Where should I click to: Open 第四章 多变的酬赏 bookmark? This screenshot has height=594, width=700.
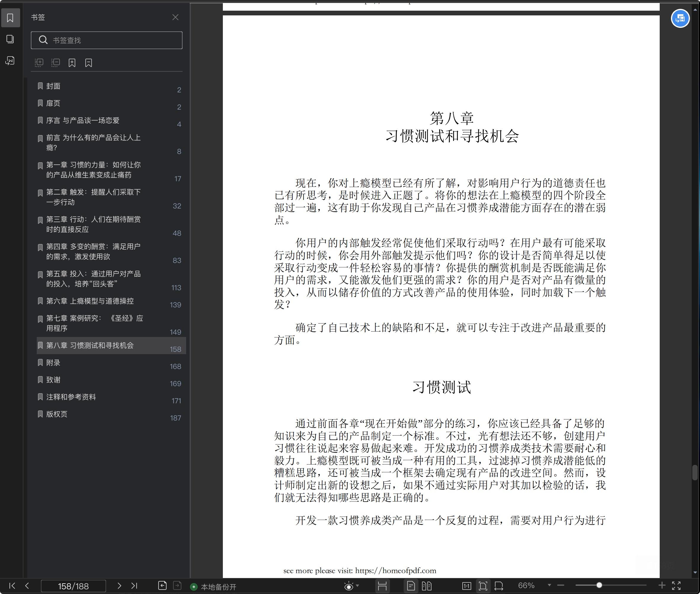(x=111, y=252)
